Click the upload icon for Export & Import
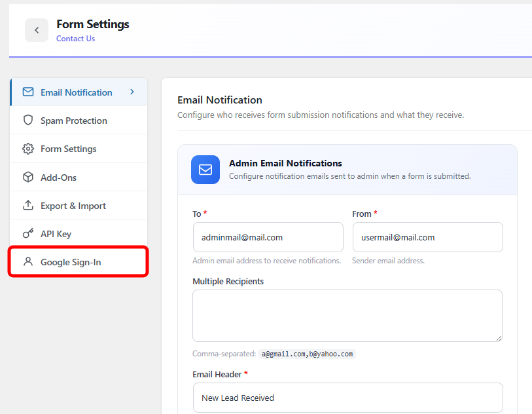Image resolution: width=532 pixels, height=414 pixels. click(28, 206)
